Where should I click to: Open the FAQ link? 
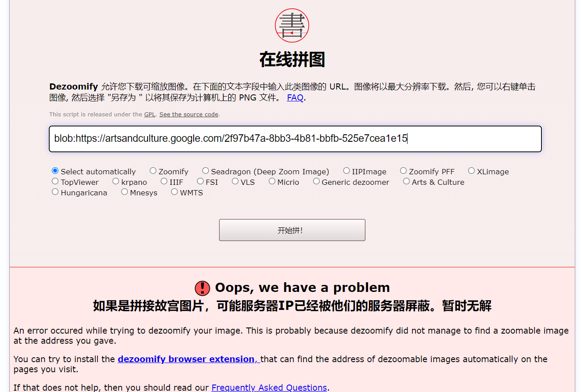click(295, 97)
